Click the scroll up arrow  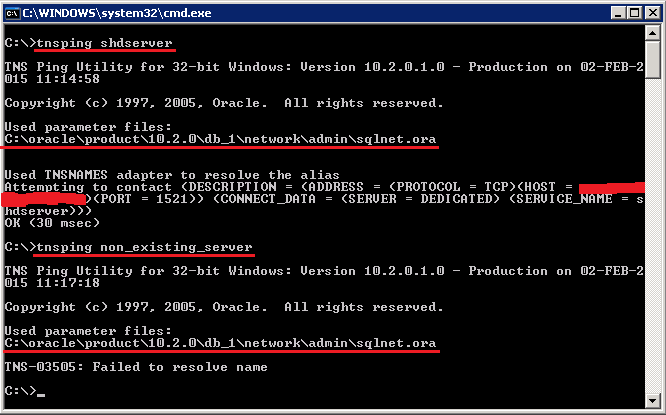pyautogui.click(x=652, y=33)
